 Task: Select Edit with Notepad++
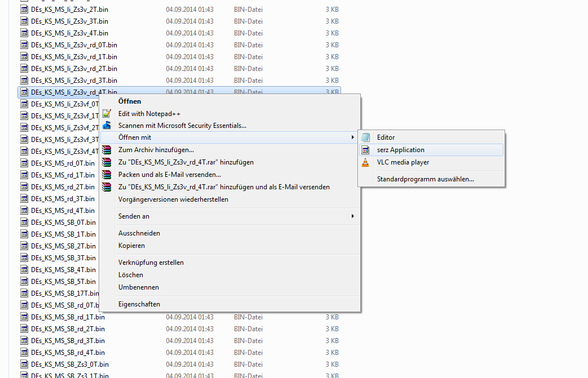point(149,113)
